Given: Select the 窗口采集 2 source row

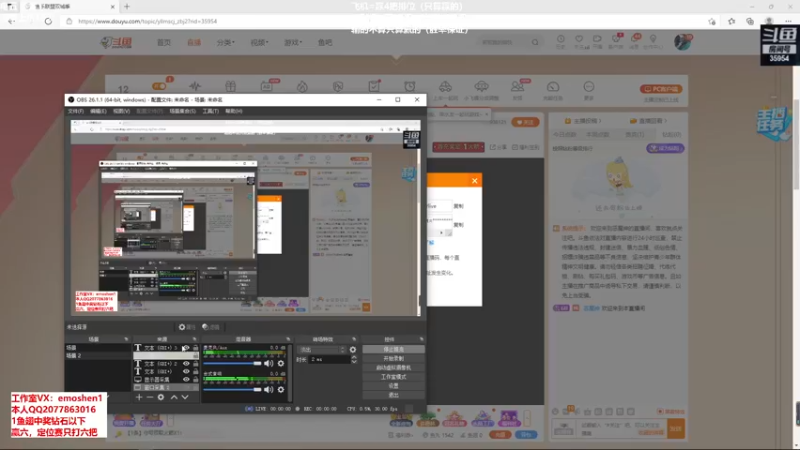Looking at the screenshot, I should 166,388.
